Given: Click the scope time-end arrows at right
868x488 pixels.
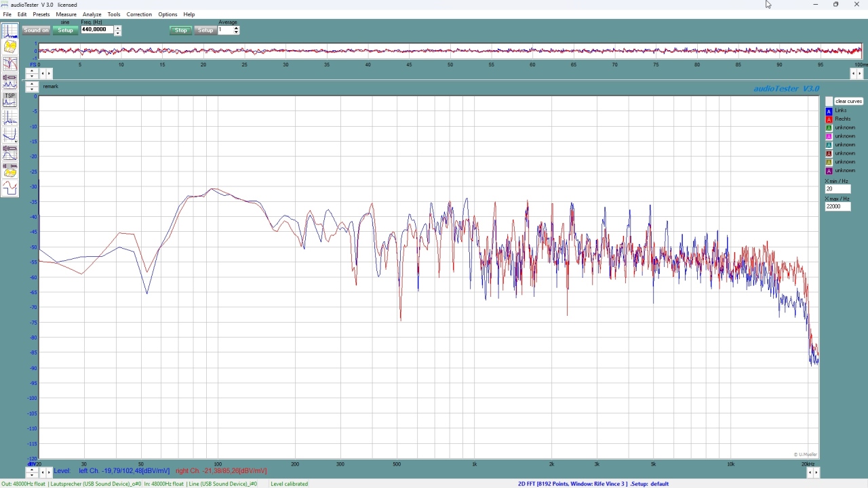Looking at the screenshot, I should pyautogui.click(x=857, y=73).
